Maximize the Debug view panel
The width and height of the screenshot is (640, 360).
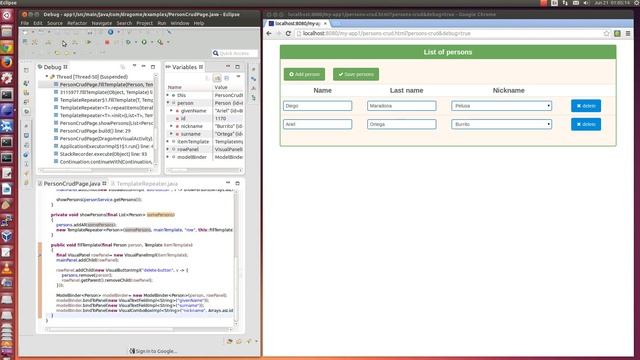[153, 67]
